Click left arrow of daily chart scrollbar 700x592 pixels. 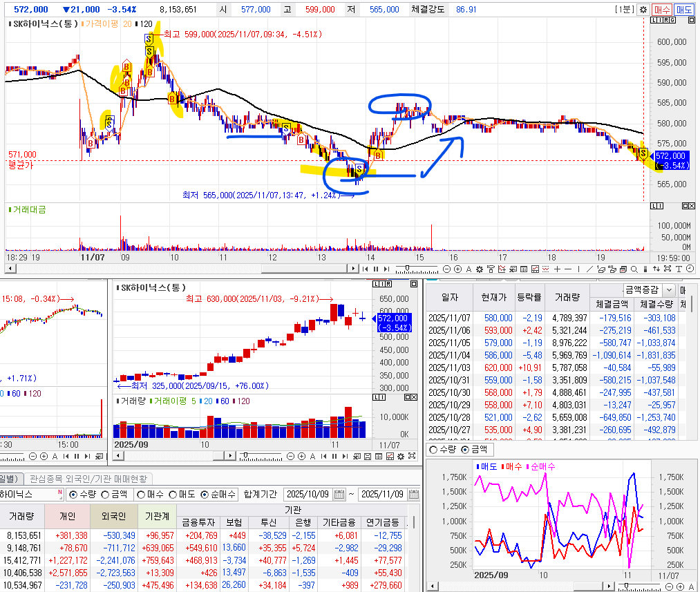click(x=118, y=455)
